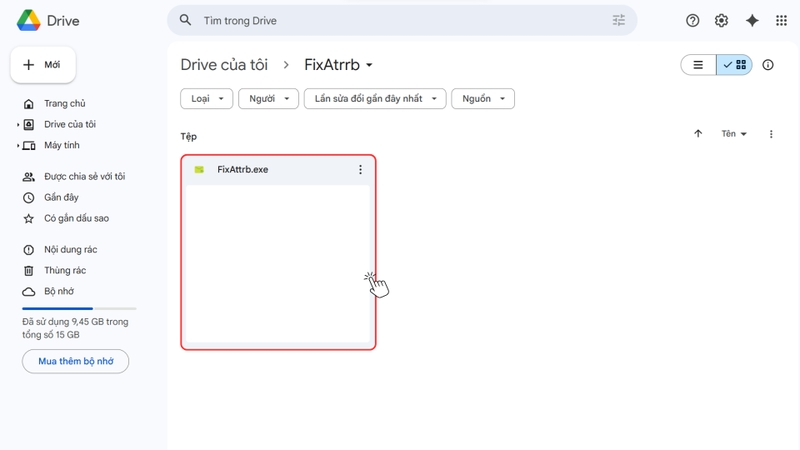Show details info icon
Viewport: 800px width, 450px height.
point(768,65)
